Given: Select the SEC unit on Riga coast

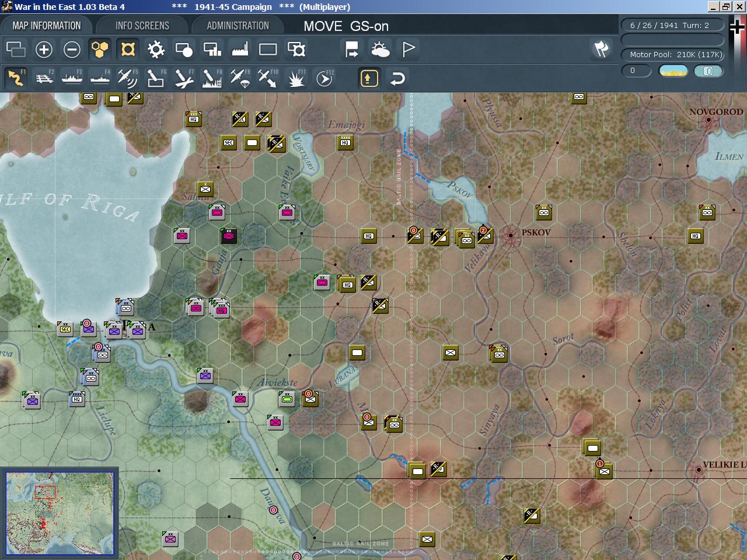Looking at the screenshot, I should pyautogui.click(x=65, y=329).
